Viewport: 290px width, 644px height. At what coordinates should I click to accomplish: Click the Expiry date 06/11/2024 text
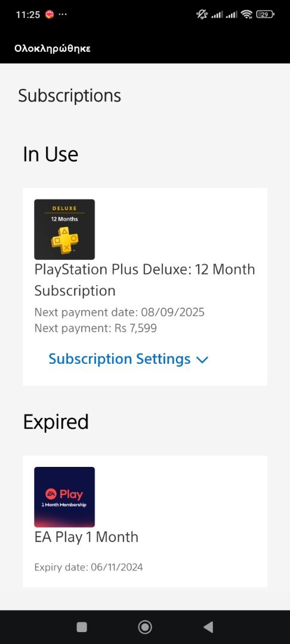tap(88, 568)
